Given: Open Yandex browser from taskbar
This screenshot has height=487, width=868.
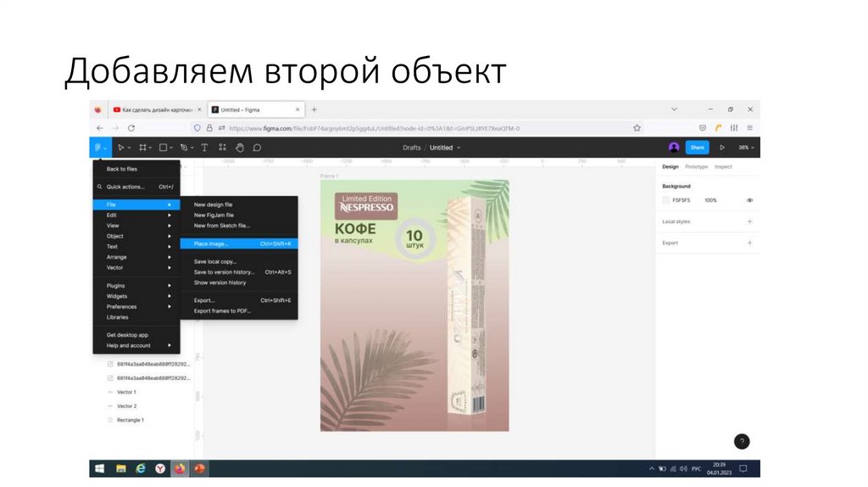Looking at the screenshot, I should [x=160, y=468].
